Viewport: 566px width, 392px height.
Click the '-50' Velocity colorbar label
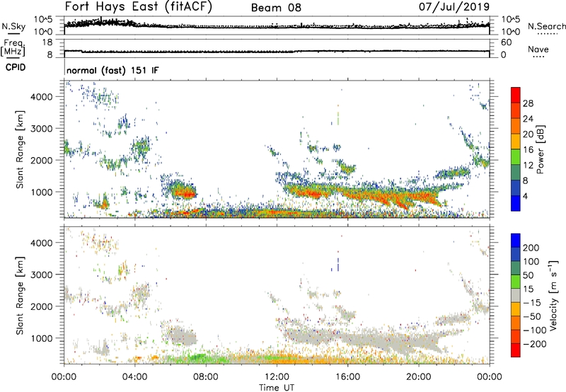tap(532, 317)
